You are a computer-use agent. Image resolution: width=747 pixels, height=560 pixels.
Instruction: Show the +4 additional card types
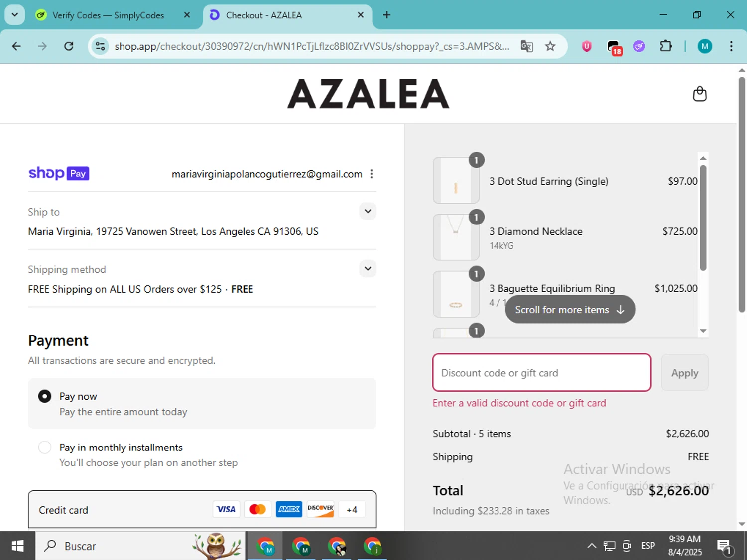tap(352, 509)
